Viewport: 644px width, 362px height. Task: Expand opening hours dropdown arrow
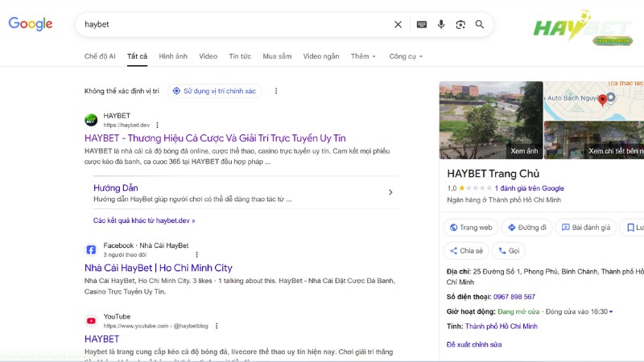(x=611, y=311)
